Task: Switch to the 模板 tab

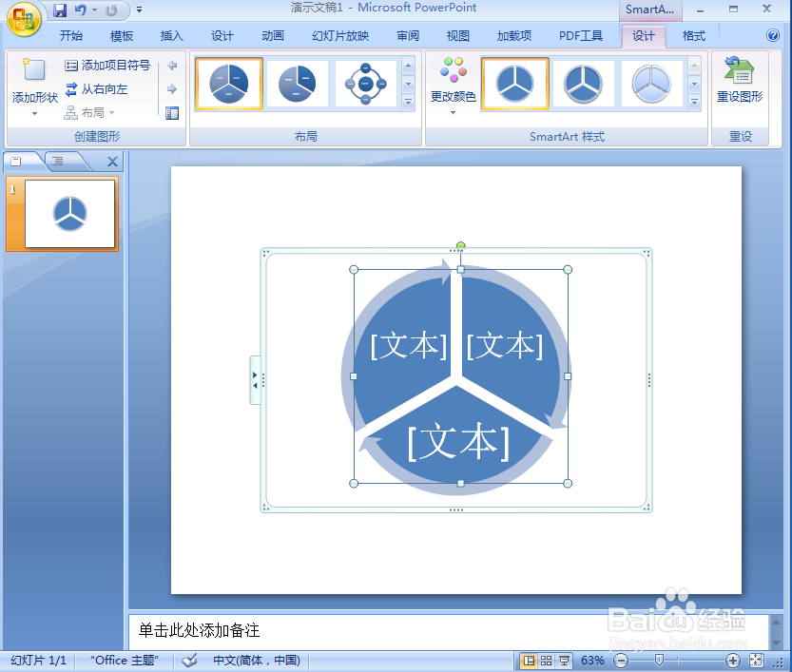Action: pos(122,36)
